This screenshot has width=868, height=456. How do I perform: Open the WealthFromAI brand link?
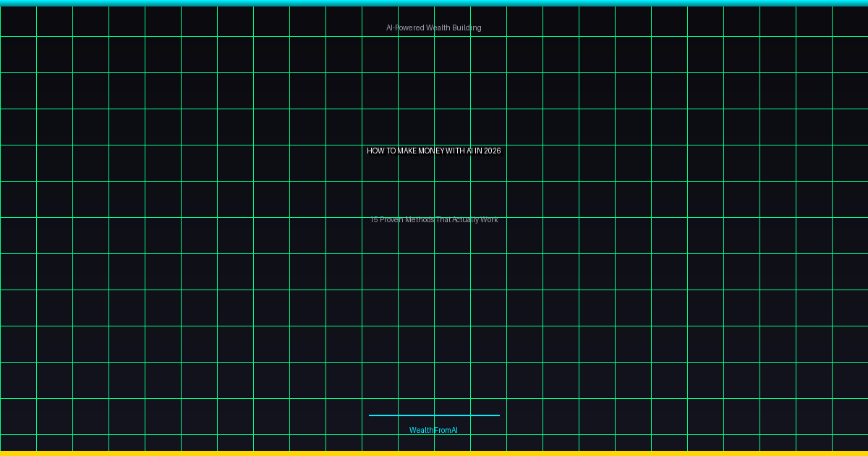[x=433, y=431]
